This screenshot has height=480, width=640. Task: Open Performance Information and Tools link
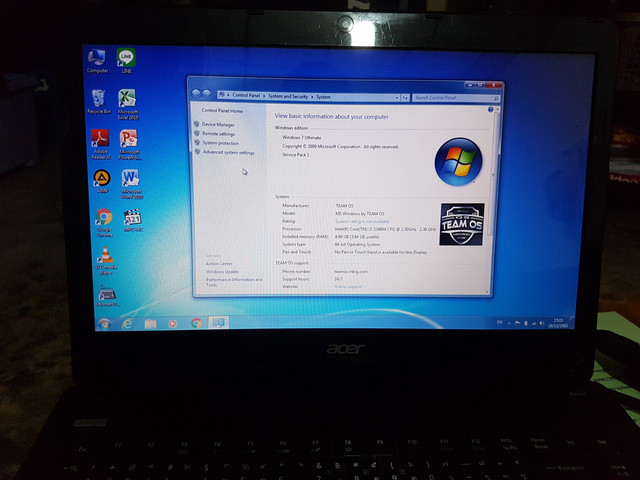(234, 282)
